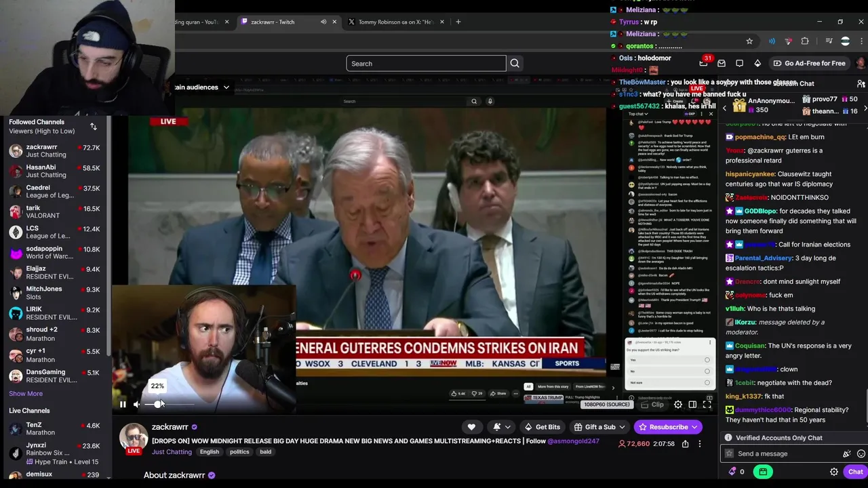Open TenZ in Live Channels
The height and width of the screenshot is (488, 868).
(x=54, y=429)
